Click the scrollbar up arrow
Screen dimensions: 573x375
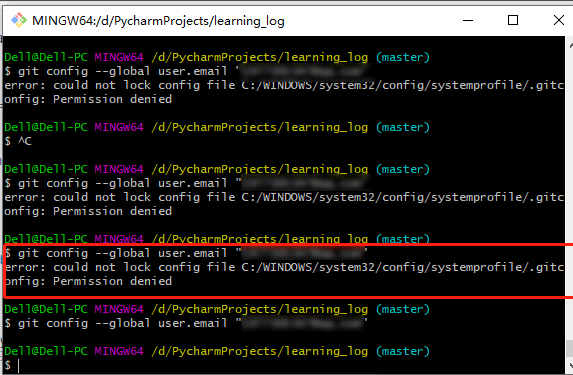click(x=570, y=46)
